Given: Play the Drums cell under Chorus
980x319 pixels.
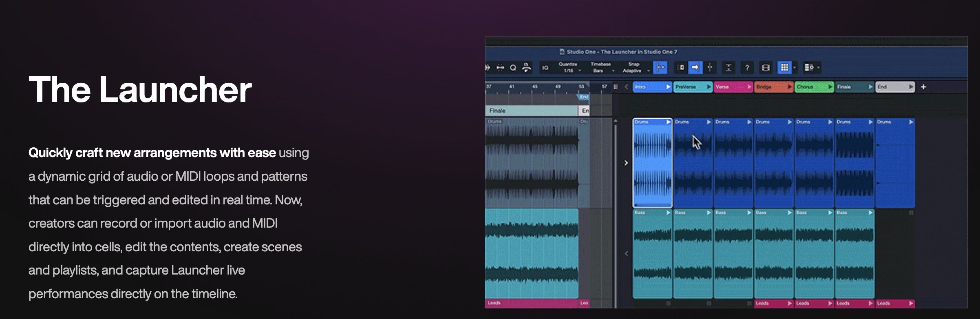Looking at the screenshot, I should tap(830, 122).
